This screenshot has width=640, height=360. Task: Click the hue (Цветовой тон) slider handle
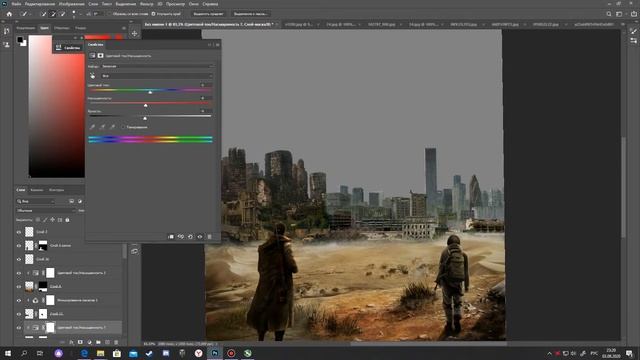[x=150, y=92]
